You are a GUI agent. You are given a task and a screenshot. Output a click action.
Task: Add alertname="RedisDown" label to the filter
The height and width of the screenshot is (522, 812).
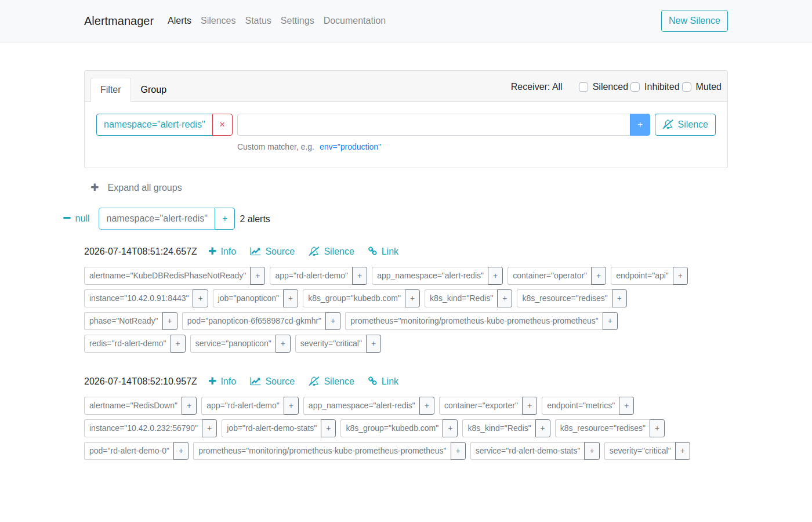(189, 405)
